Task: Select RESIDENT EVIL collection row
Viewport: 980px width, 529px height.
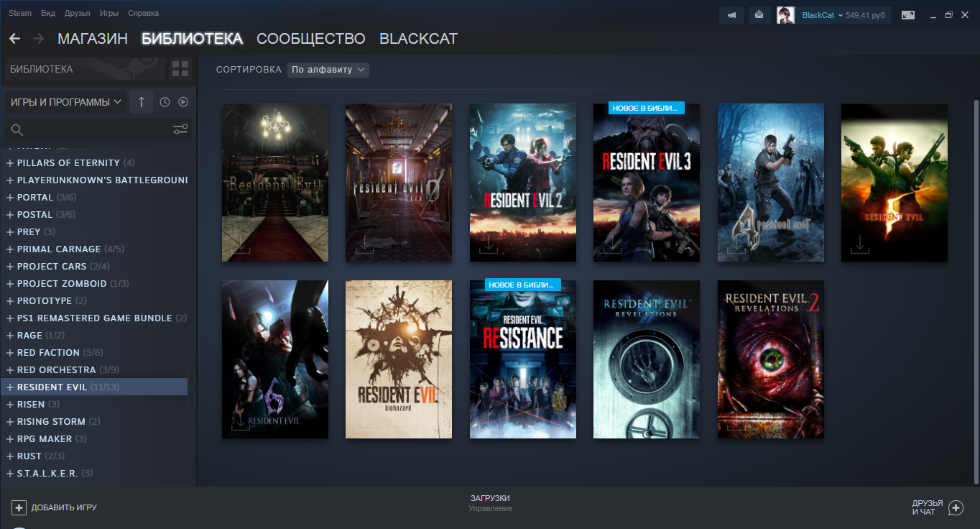Action: click(x=94, y=387)
